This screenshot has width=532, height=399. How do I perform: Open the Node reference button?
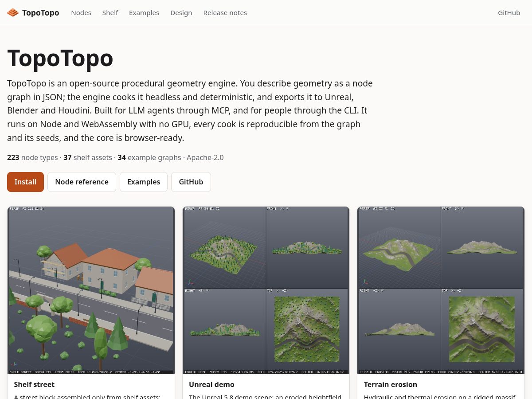point(82,182)
